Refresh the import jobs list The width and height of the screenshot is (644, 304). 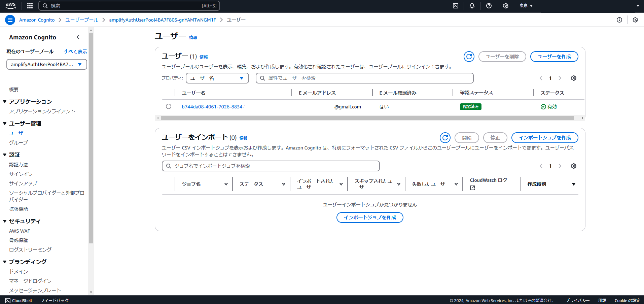(x=445, y=138)
